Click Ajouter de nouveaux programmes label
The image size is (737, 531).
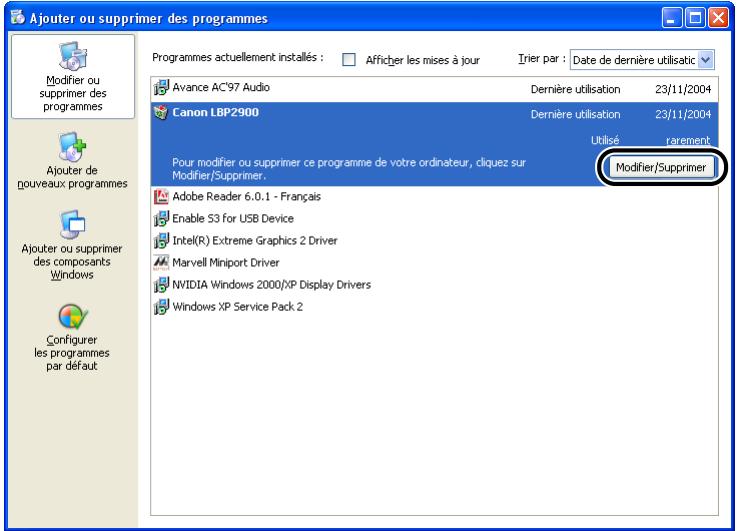click(72, 177)
